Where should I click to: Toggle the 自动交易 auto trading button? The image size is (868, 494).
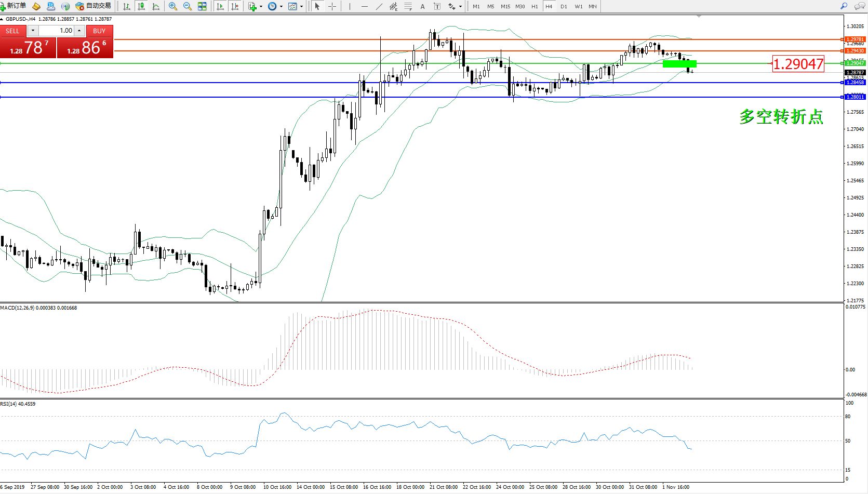pyautogui.click(x=94, y=6)
